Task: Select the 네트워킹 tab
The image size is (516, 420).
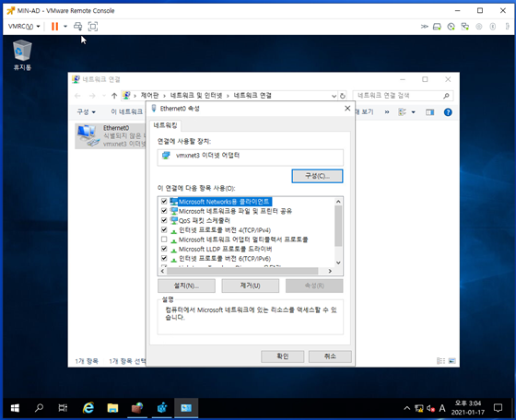Action: click(x=165, y=125)
